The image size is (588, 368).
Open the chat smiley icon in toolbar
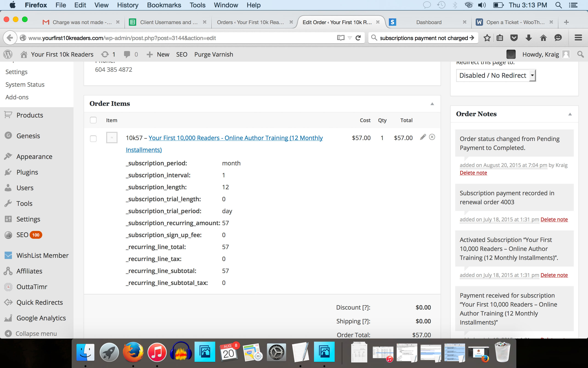coord(558,38)
